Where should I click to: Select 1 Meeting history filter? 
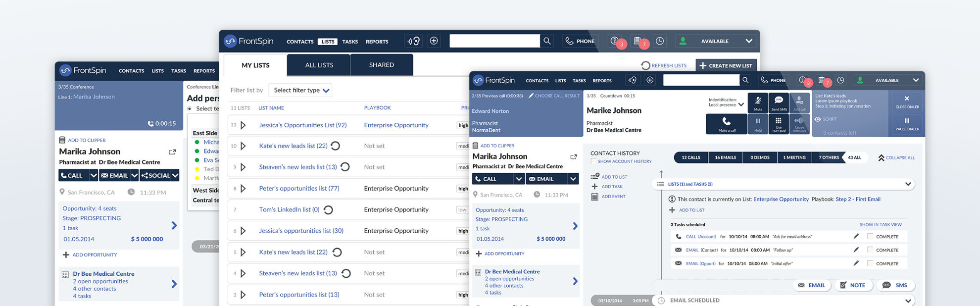pos(794,157)
